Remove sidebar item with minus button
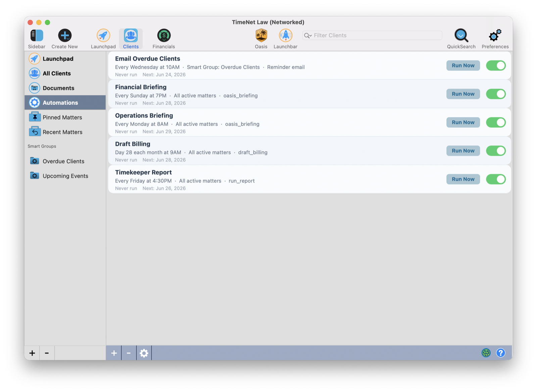The image size is (537, 392). click(x=47, y=353)
